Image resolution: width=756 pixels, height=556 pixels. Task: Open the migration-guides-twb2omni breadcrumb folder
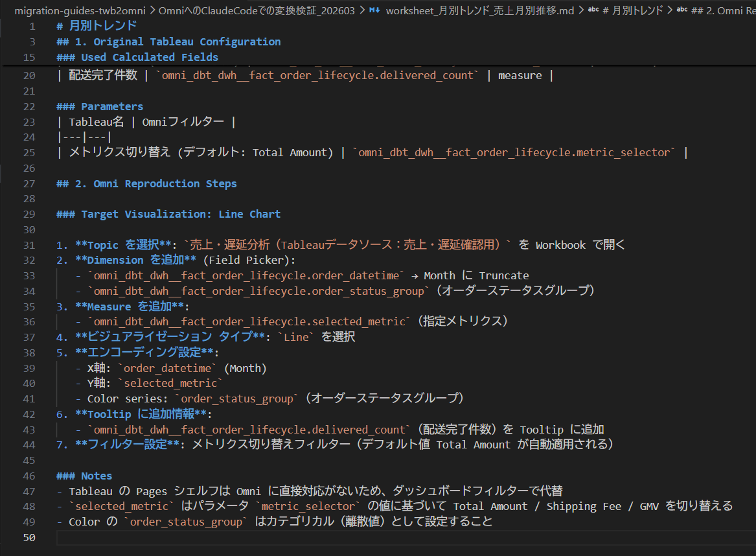click(x=80, y=10)
